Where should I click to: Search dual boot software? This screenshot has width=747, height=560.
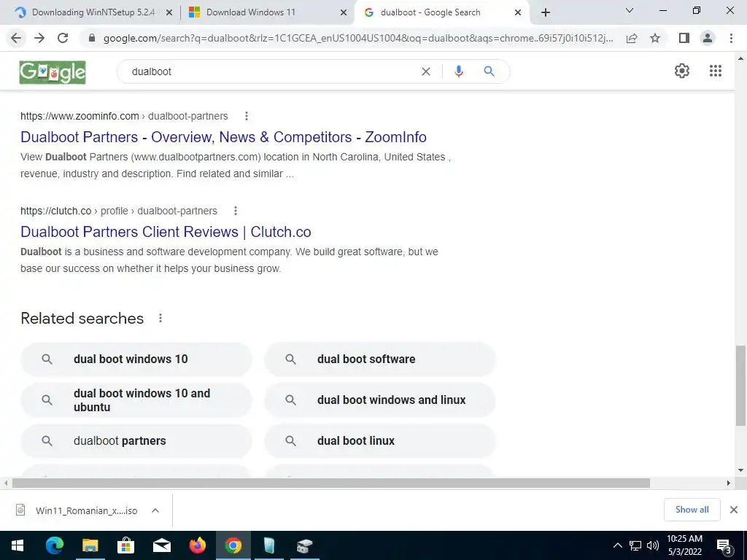click(380, 359)
